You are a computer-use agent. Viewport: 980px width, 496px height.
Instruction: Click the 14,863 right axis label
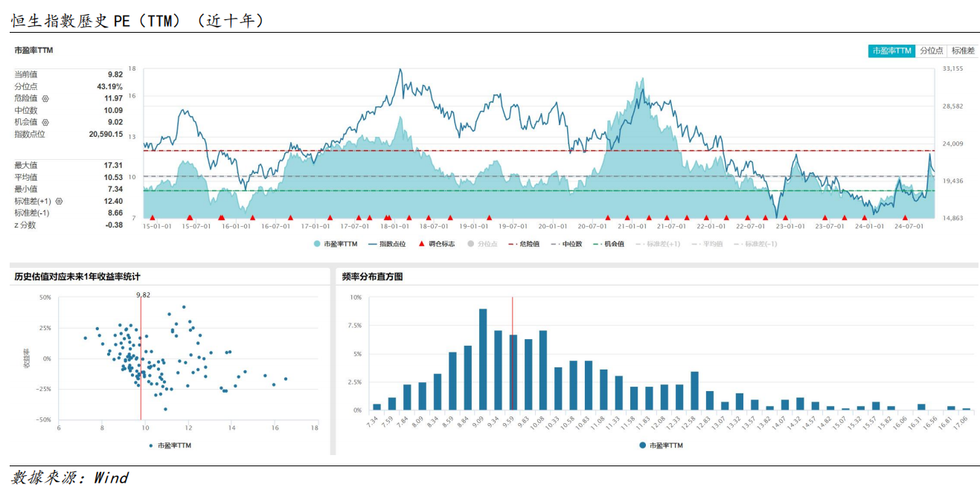click(953, 218)
